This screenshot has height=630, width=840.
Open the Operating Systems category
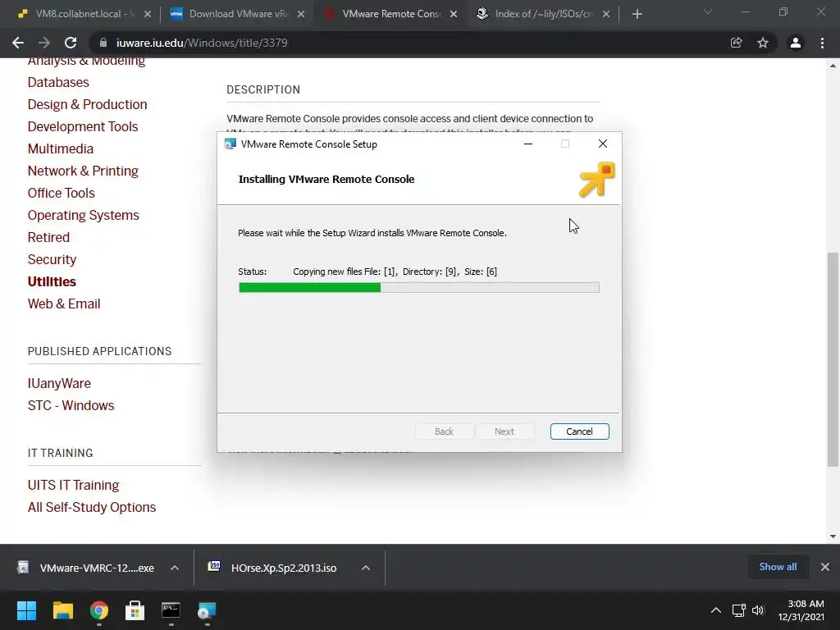pos(84,215)
